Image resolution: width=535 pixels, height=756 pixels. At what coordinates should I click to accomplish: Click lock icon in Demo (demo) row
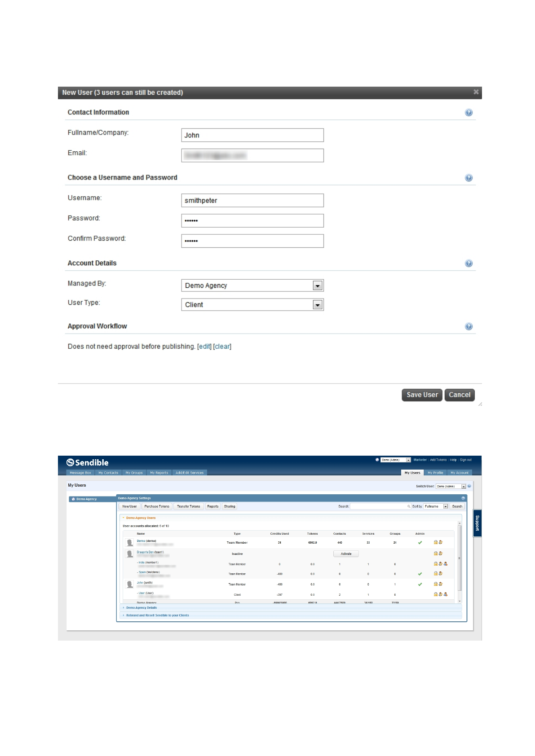pos(435,542)
